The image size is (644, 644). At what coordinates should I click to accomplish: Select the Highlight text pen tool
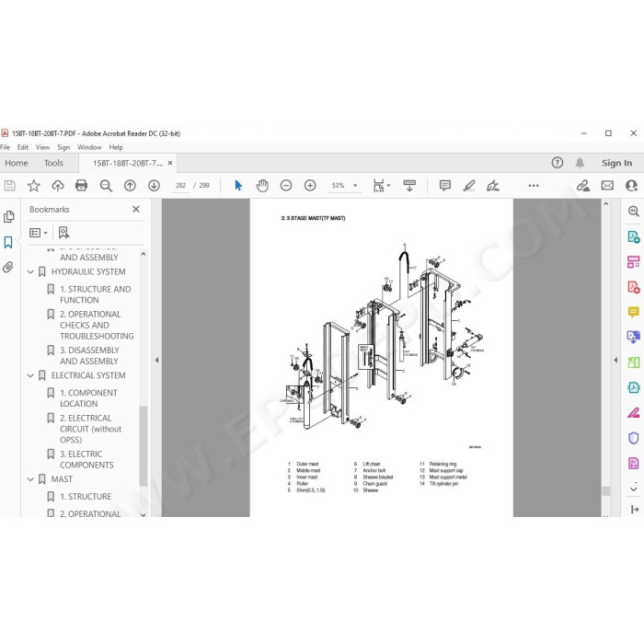pyautogui.click(x=469, y=186)
